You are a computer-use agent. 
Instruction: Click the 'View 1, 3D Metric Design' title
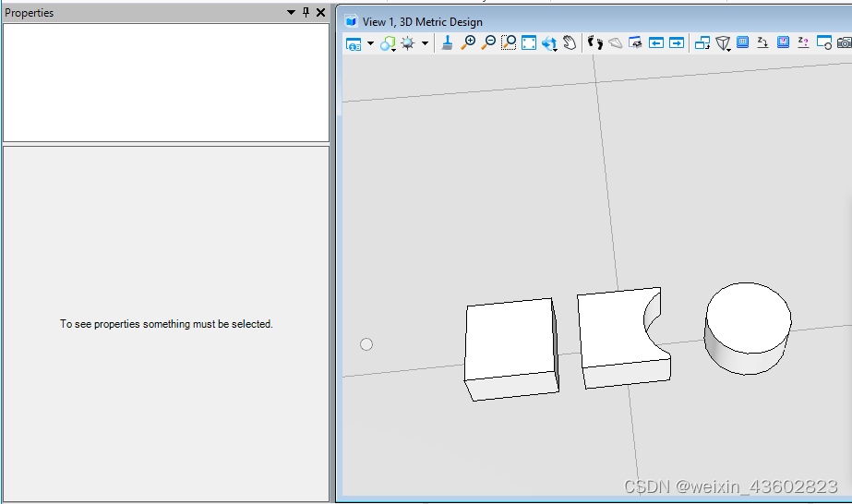[422, 22]
